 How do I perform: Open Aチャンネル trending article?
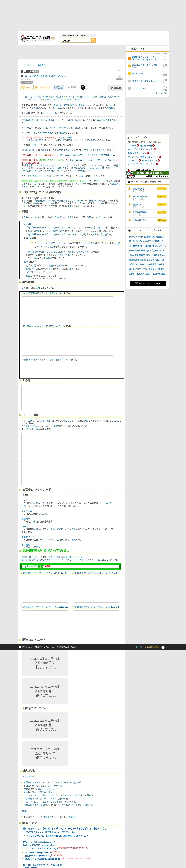pos(138,73)
